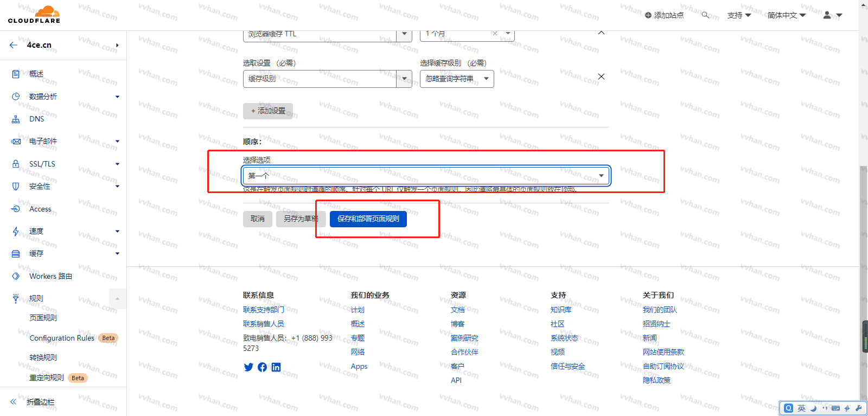The height and width of the screenshot is (416, 868).
Task: Open the LinkedIn footer icon
Action: tap(276, 367)
